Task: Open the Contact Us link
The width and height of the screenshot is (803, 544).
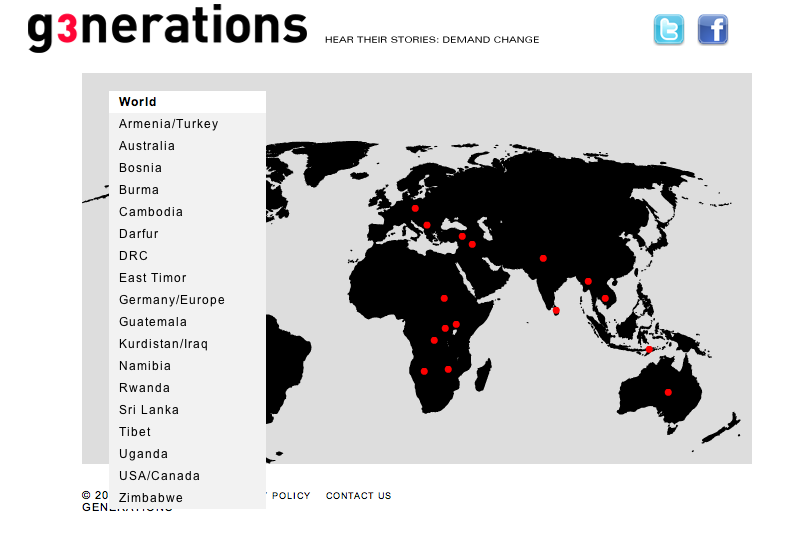Action: coord(358,496)
